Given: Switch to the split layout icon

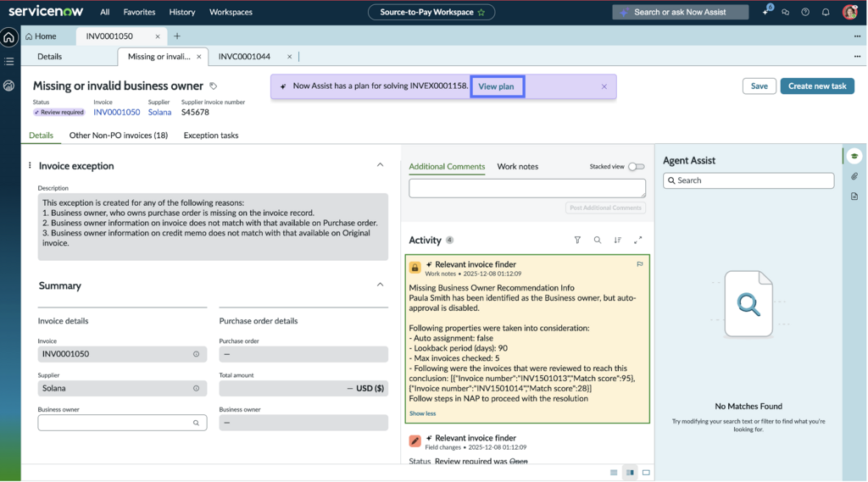Looking at the screenshot, I should point(630,473).
